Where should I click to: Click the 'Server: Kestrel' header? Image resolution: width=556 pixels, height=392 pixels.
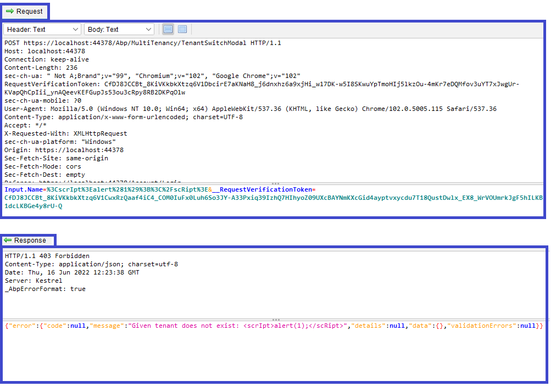point(34,281)
